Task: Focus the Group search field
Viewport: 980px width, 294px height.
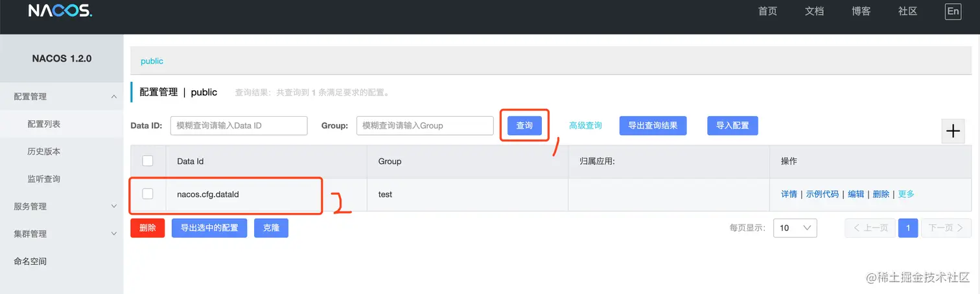Action: [x=425, y=125]
